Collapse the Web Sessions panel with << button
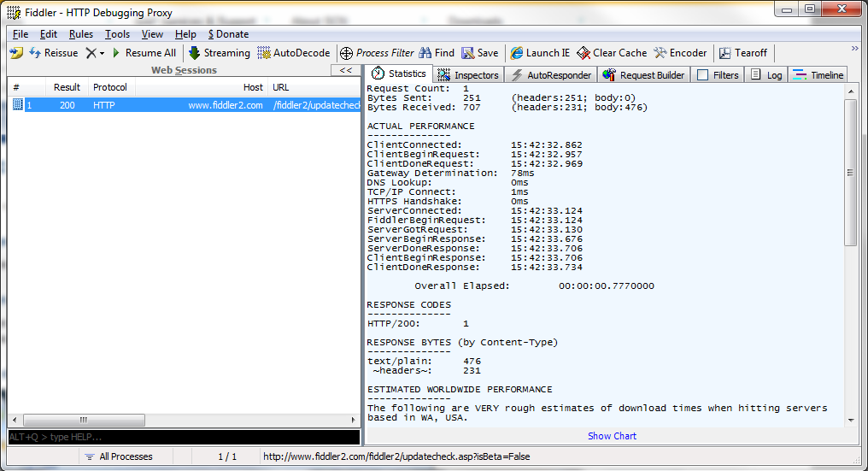This screenshot has width=868, height=471. point(346,71)
